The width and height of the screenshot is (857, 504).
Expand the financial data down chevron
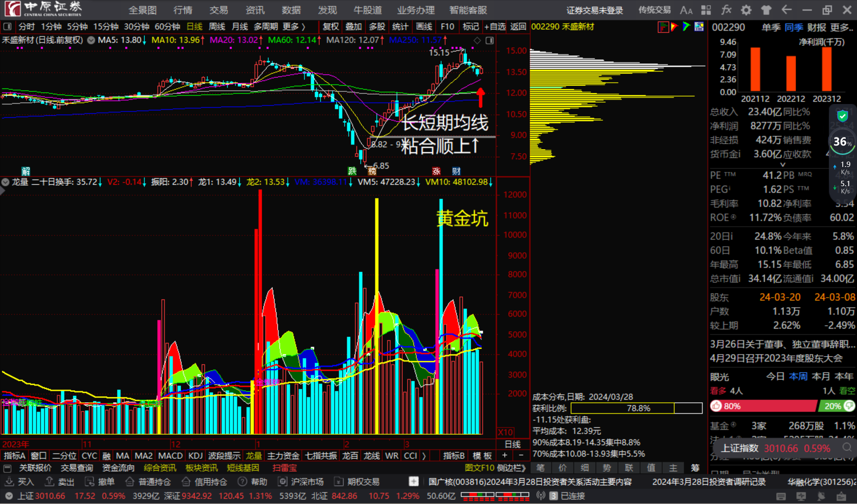point(782,165)
